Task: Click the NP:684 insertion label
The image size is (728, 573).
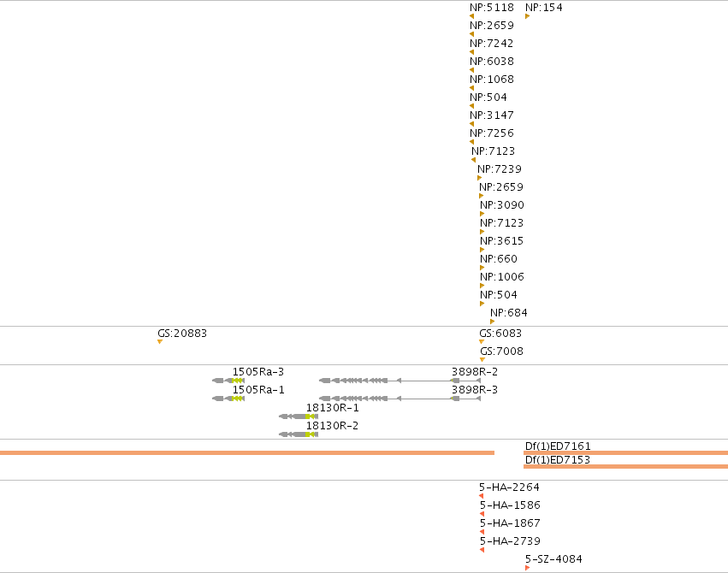Action: (x=509, y=313)
